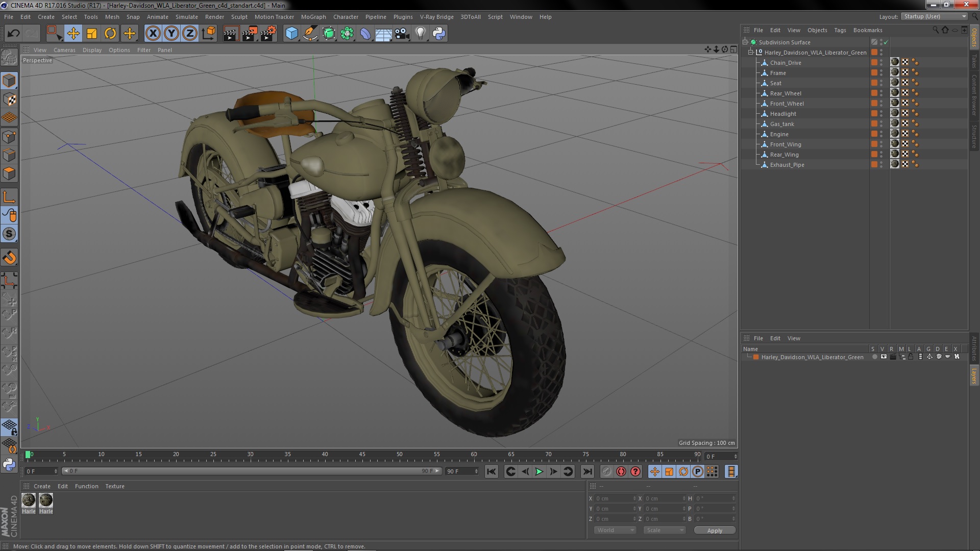Toggle visibility dots for Seat object
Image resolution: width=980 pixels, height=551 pixels.
tap(881, 83)
